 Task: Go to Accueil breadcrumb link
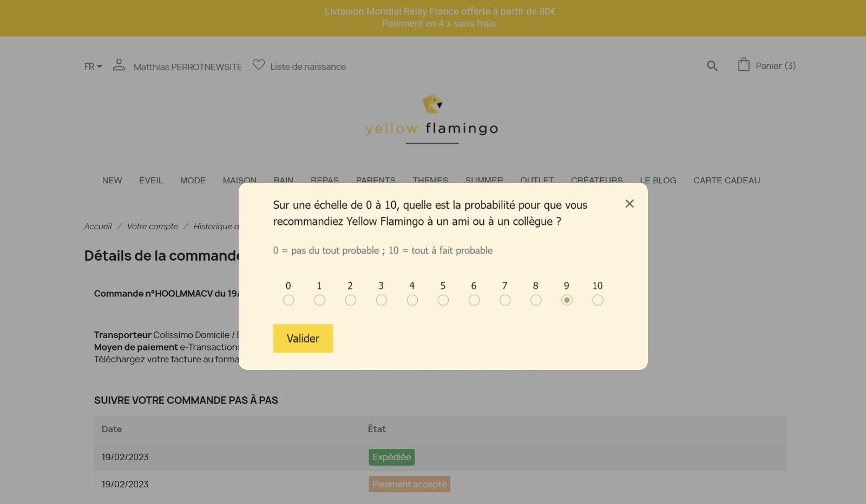tap(98, 227)
